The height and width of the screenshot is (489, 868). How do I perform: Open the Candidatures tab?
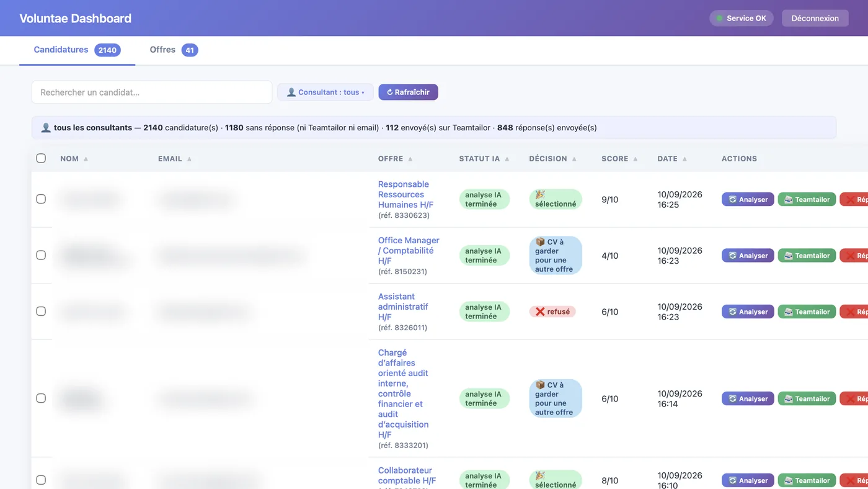77,50
